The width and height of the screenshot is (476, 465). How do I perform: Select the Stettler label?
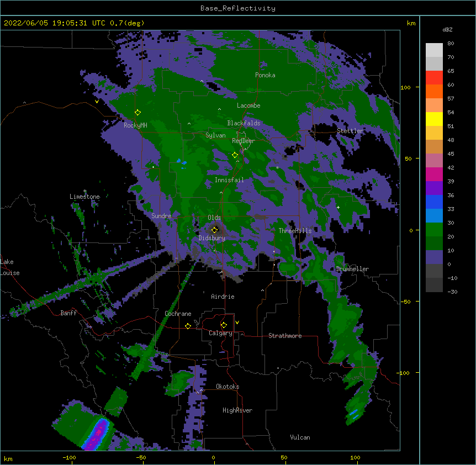pos(350,131)
